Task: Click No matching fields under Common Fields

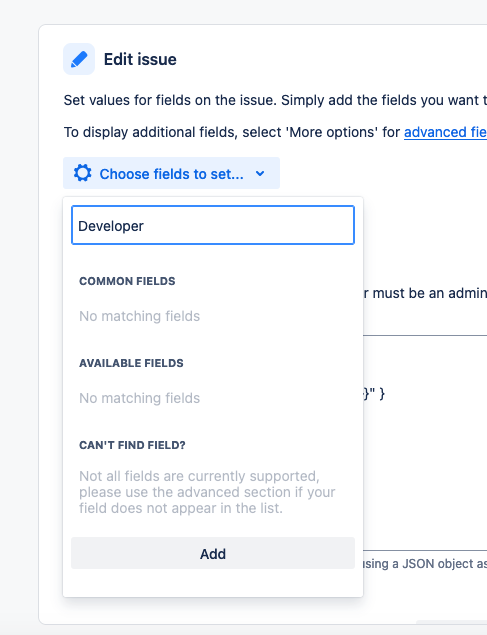Action: click(140, 316)
